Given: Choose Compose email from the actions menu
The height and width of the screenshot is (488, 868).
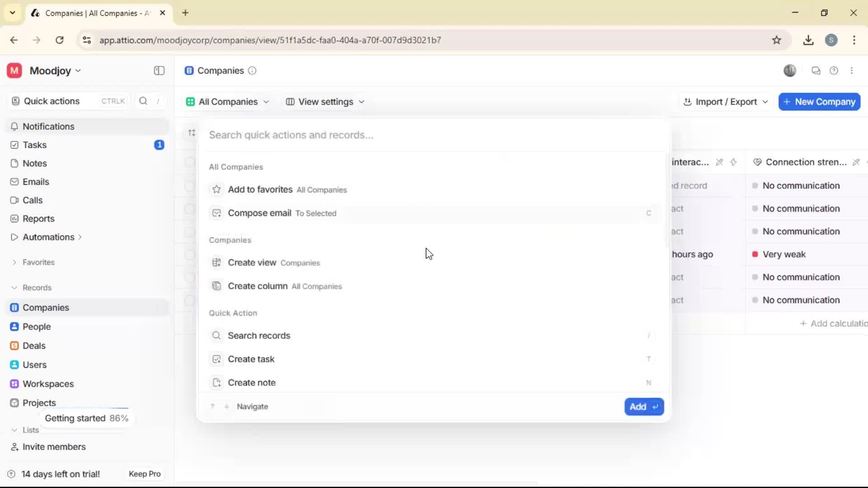Looking at the screenshot, I should [x=260, y=213].
